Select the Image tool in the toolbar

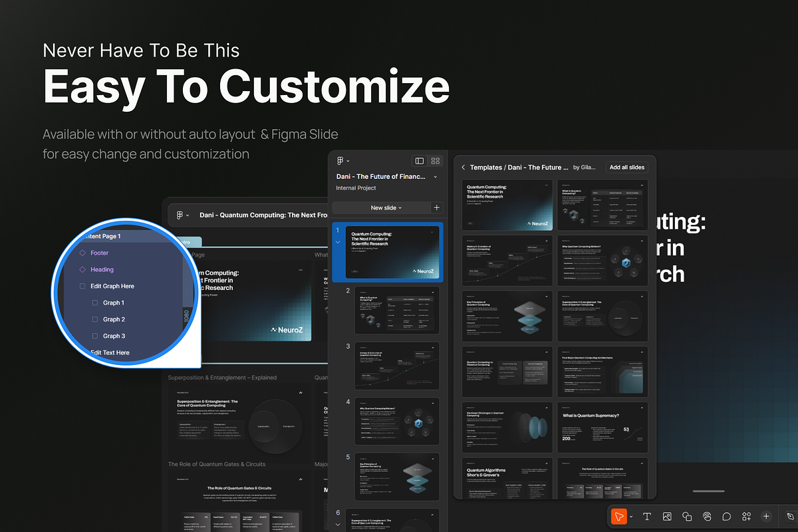coord(667,516)
